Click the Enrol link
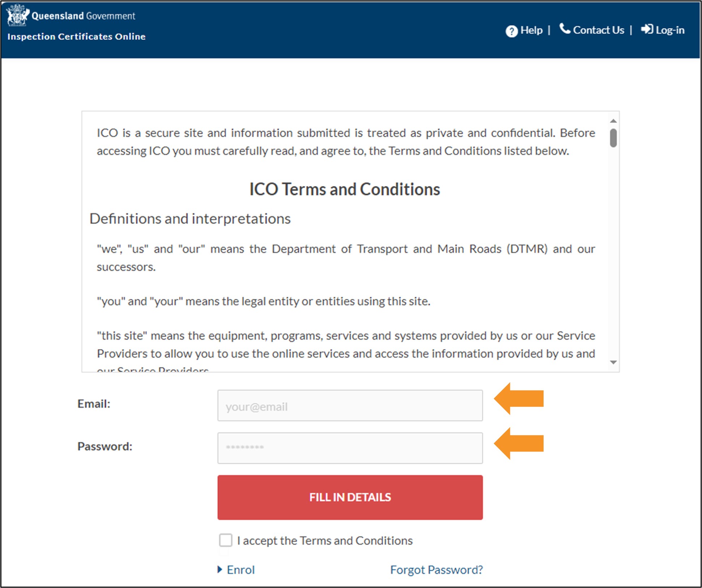This screenshot has width=702, height=588. 241,570
